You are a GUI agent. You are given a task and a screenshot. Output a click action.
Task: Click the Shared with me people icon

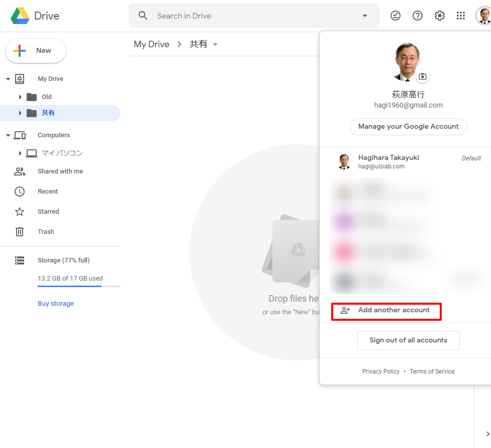[20, 171]
